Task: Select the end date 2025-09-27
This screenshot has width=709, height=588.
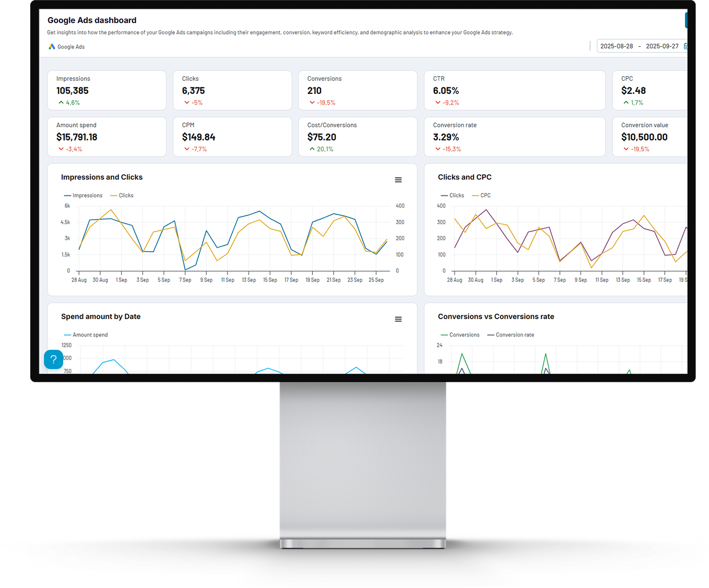Action: pos(662,46)
